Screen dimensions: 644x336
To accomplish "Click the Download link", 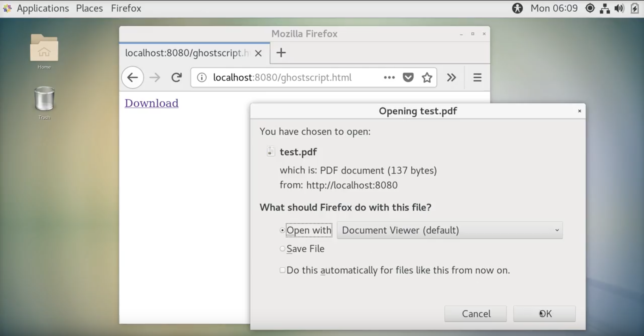I will pos(151,103).
